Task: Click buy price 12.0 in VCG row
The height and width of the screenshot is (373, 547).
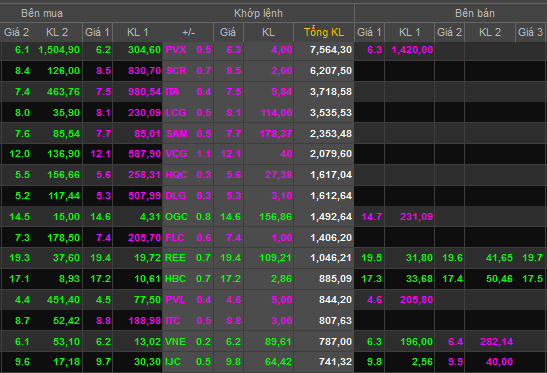Action: click(20, 154)
